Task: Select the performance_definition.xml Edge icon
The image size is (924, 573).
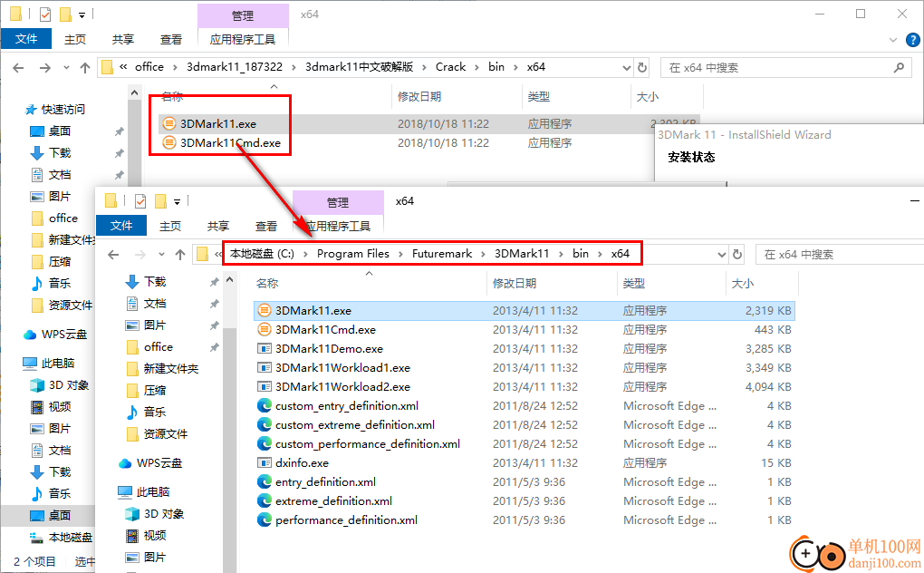Action: [265, 520]
